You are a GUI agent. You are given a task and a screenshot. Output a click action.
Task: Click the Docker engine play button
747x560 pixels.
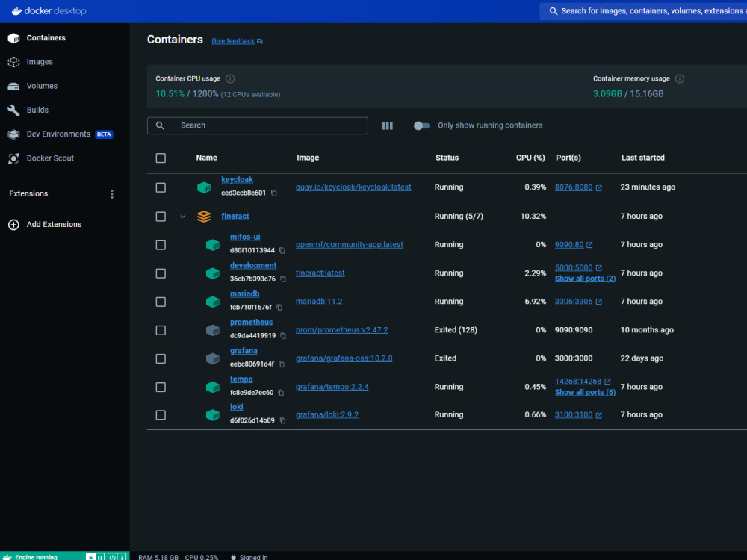click(x=90, y=557)
